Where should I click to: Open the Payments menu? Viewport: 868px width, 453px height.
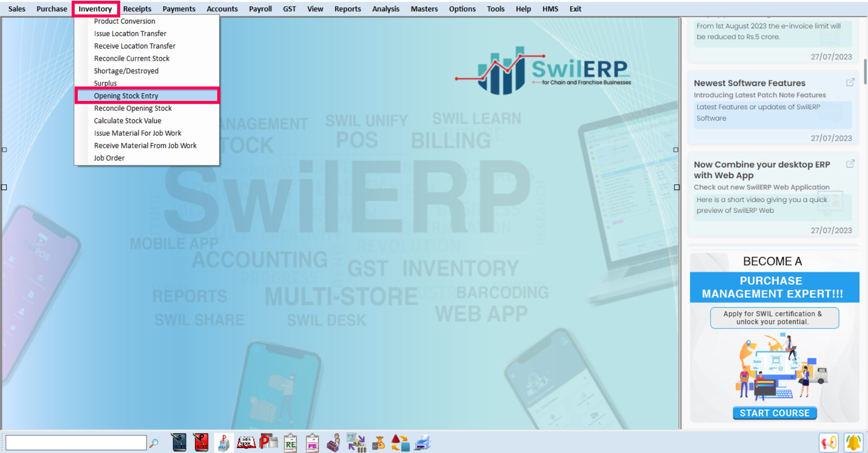click(179, 9)
